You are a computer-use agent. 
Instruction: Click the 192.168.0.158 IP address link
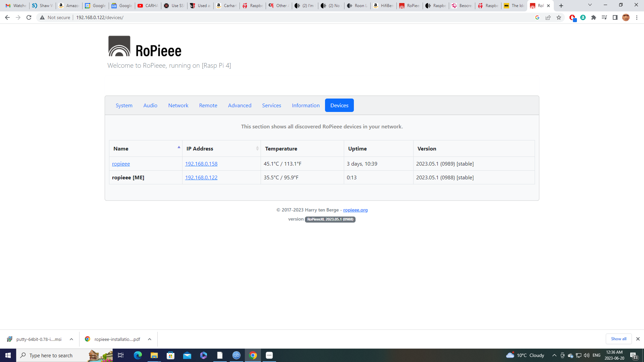[x=201, y=164]
